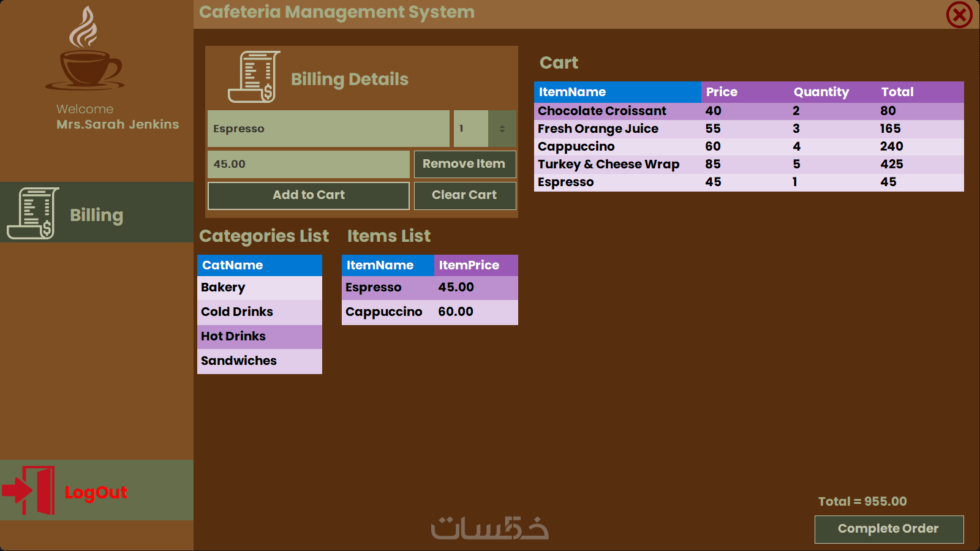Select the Sandwiches category
The height and width of the screenshot is (551, 980).
260,361
